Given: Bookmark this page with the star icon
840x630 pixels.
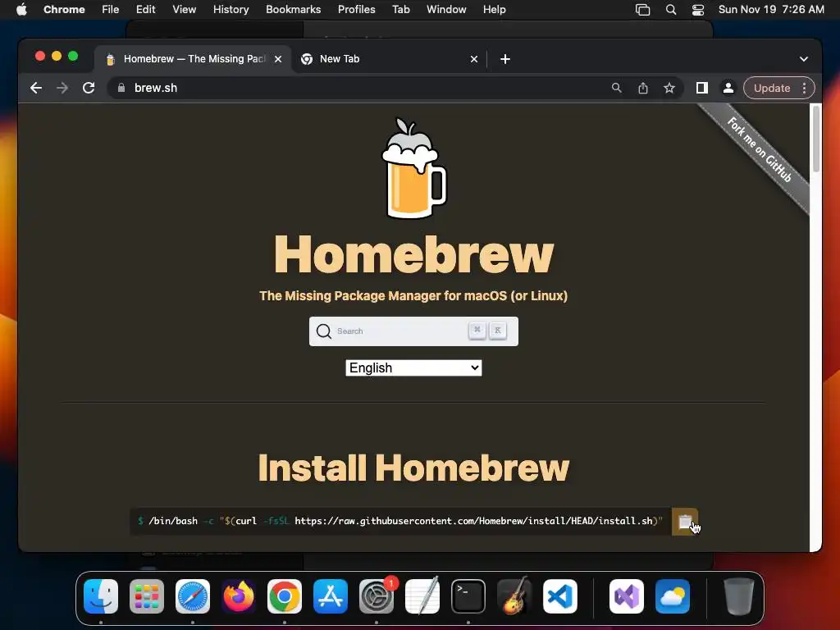Looking at the screenshot, I should 669,88.
